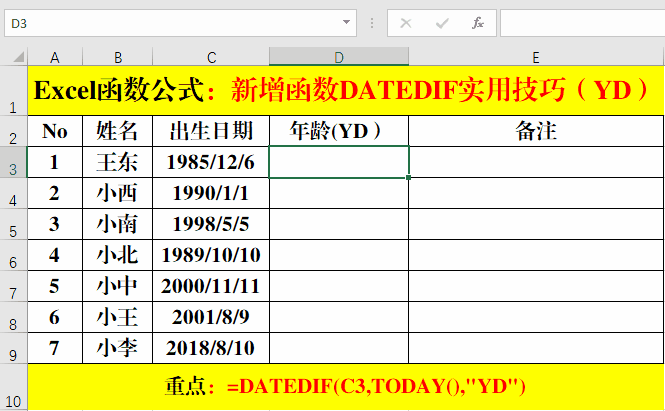Click the age cell for 小李
The width and height of the screenshot is (665, 411).
[339, 348]
